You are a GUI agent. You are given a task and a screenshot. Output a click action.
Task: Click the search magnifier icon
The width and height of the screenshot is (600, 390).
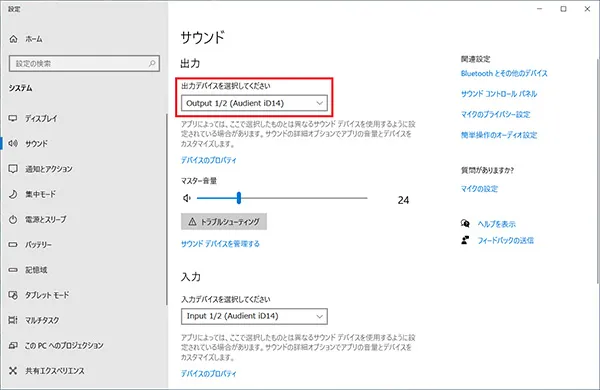pos(152,64)
